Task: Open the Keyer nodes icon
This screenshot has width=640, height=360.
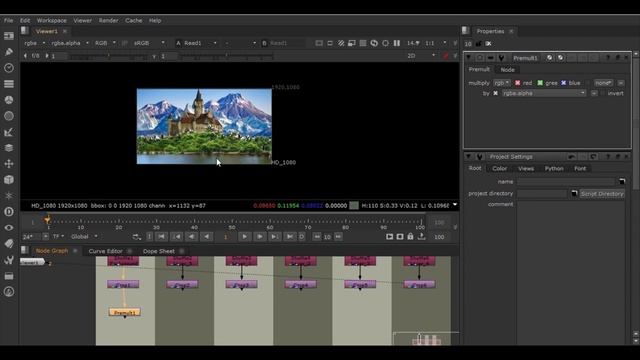Action: tap(9, 132)
